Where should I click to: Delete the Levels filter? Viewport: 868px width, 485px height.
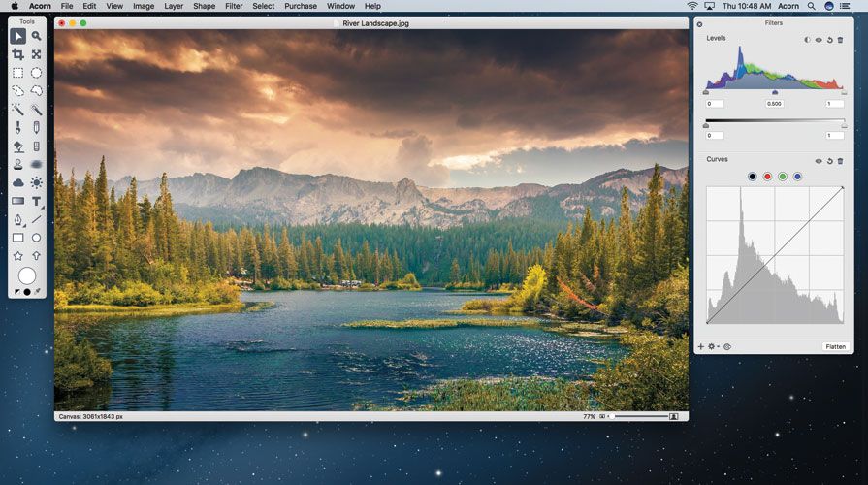point(840,40)
